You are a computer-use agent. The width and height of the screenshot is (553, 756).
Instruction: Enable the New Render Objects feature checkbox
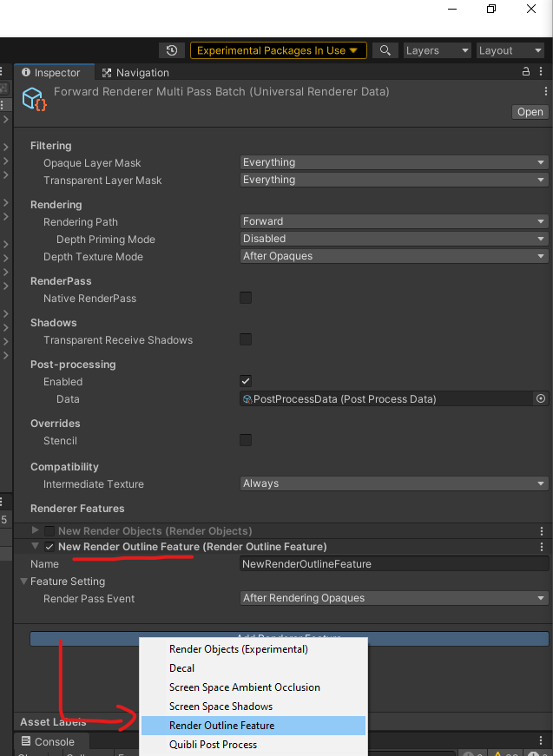click(49, 531)
